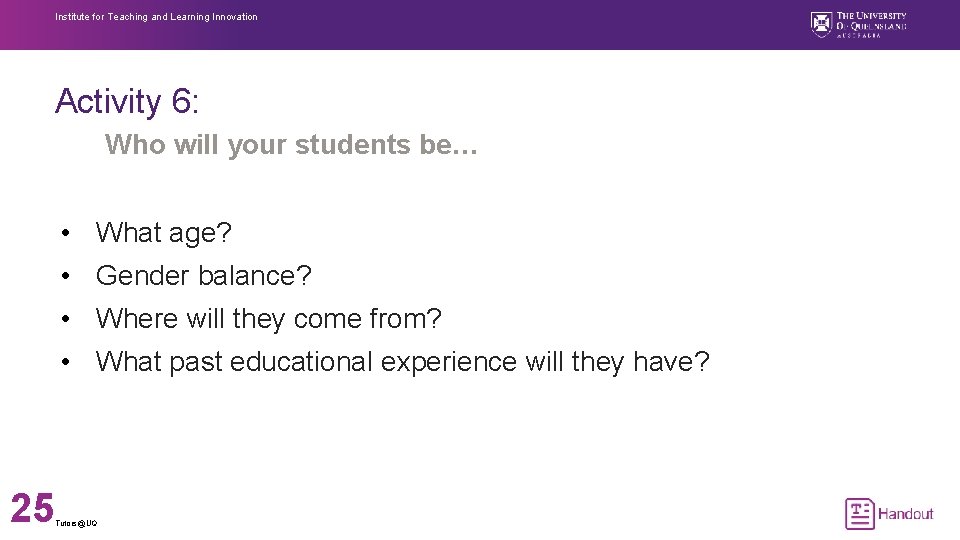
Task: Click the "The University of Queensland" wordmark
Action: [871, 21]
